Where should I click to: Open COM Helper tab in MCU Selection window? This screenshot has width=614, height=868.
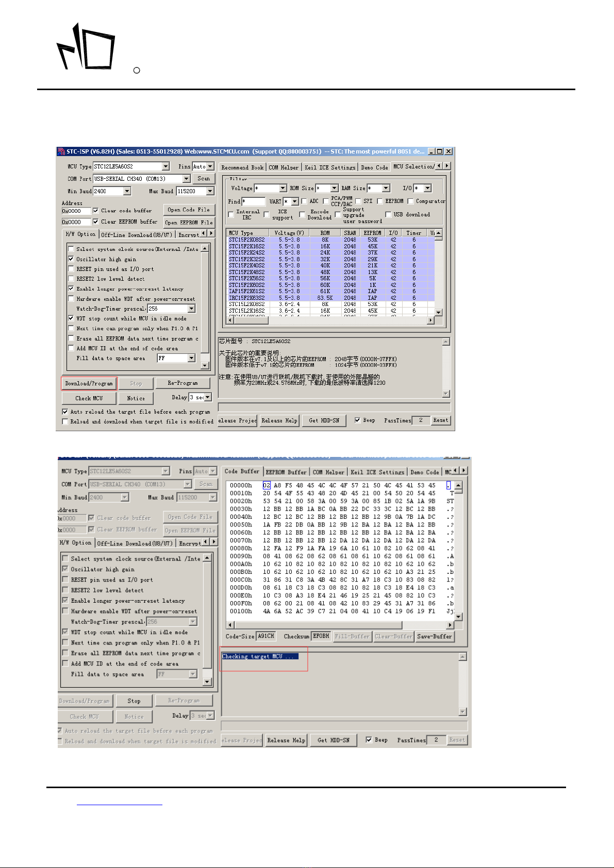click(284, 167)
